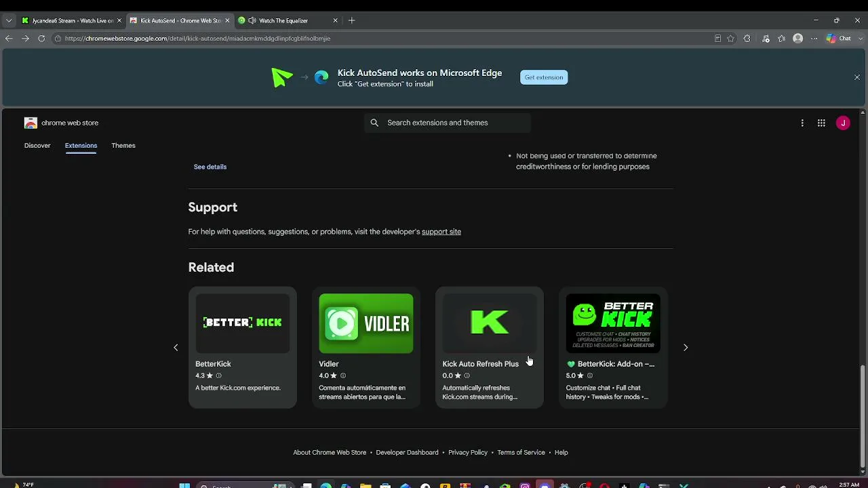This screenshot has height=488, width=868.
Task: Open Vidler extension thumbnail
Action: [366, 323]
